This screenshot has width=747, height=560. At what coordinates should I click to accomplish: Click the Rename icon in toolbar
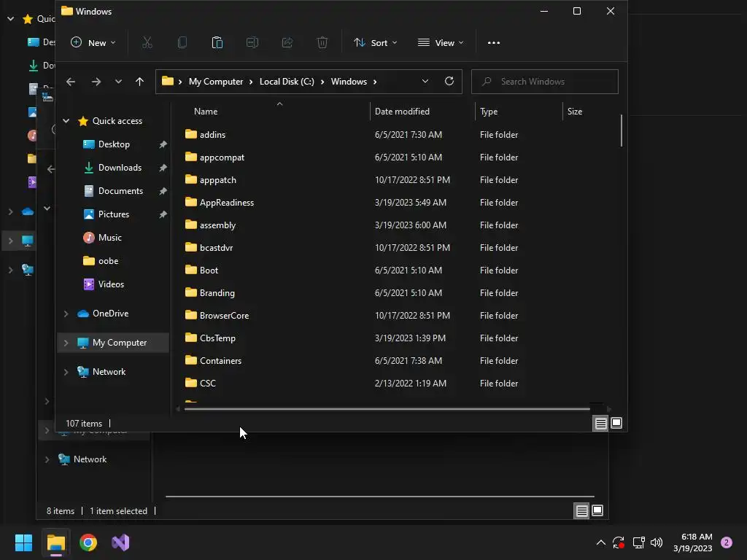[252, 43]
